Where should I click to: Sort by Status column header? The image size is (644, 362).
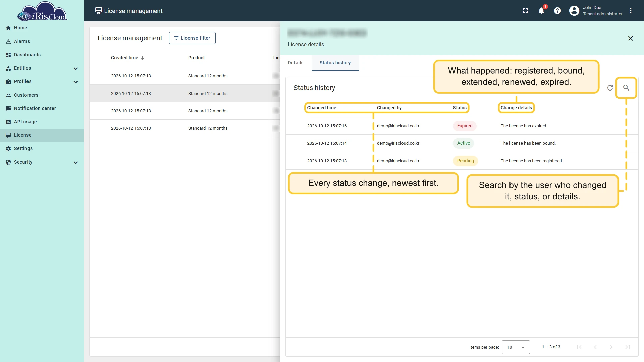[460, 108]
